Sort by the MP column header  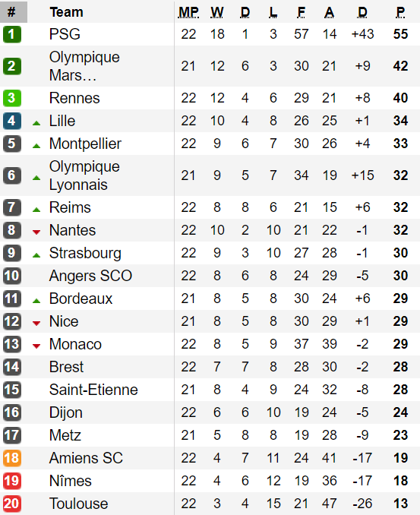tap(188, 12)
